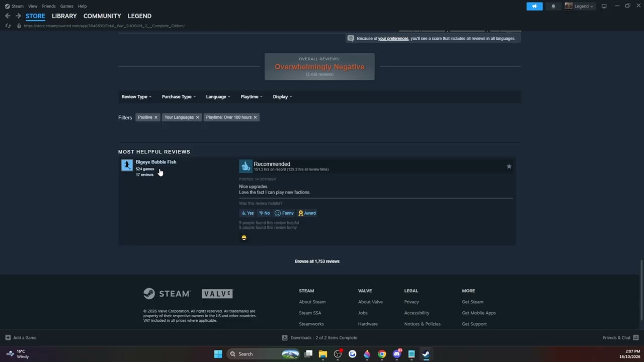Reload page with the refresh icon

(8, 26)
